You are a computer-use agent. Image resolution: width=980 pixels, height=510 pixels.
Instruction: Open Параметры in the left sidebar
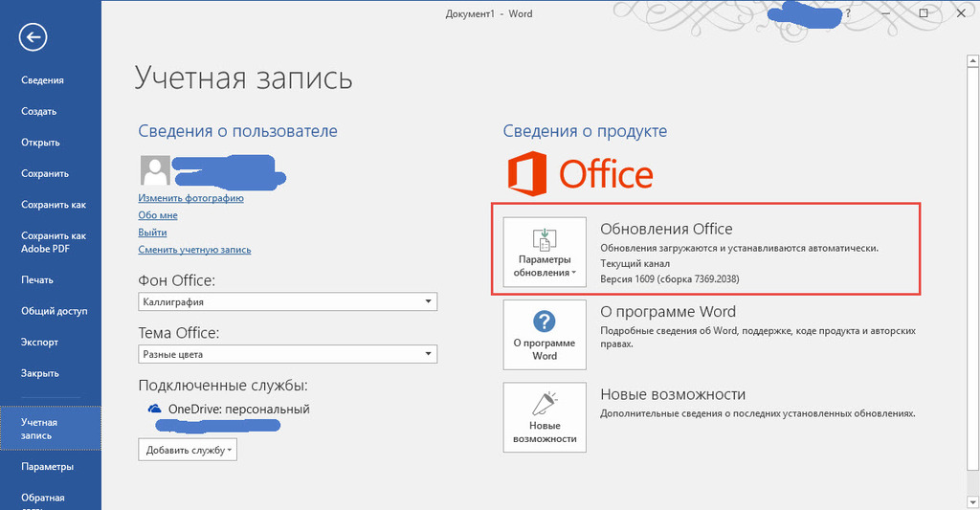48,467
